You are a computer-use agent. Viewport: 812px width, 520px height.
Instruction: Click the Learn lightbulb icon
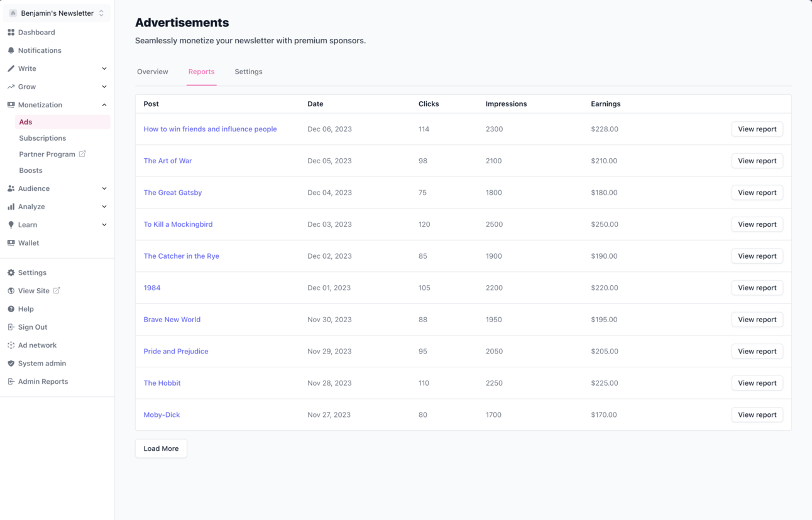(x=11, y=225)
